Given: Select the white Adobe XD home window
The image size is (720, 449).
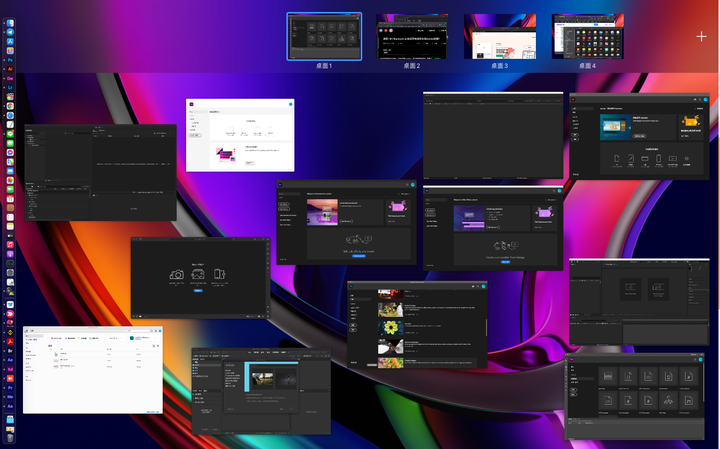Looking at the screenshot, I should pos(240,135).
